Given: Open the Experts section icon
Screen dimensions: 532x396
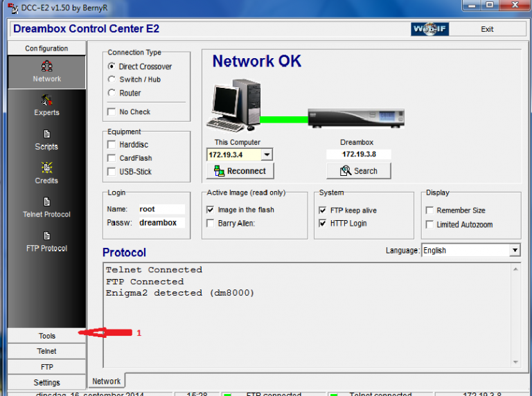Looking at the screenshot, I should 47,101.
